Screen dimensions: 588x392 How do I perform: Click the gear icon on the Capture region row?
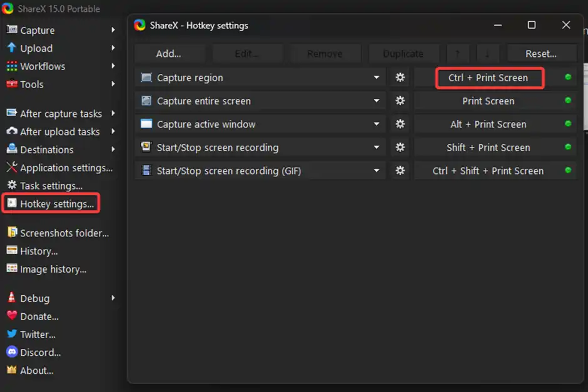point(400,78)
